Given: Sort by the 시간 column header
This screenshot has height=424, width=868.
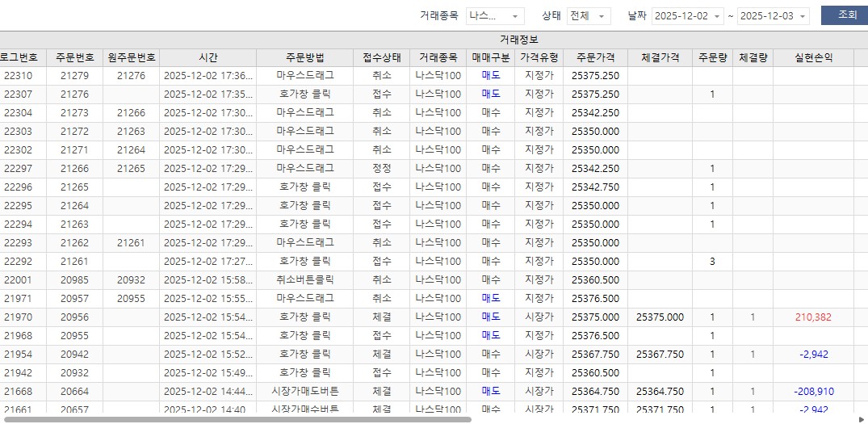Looking at the screenshot, I should pyautogui.click(x=208, y=57).
